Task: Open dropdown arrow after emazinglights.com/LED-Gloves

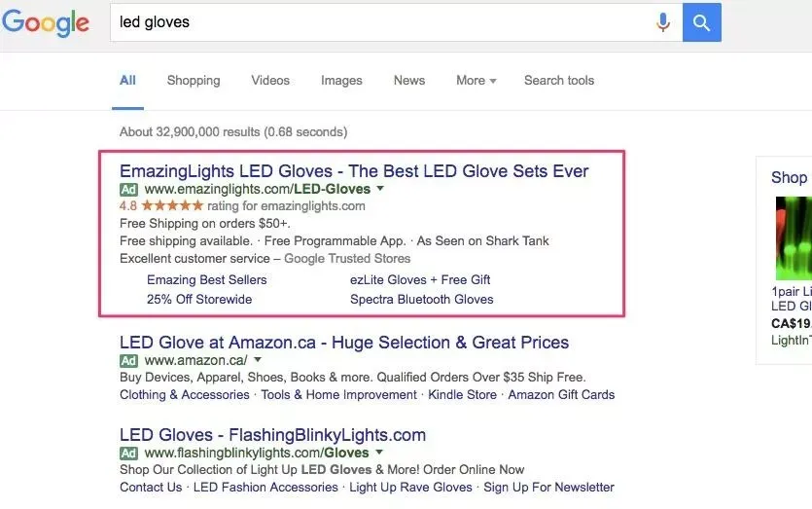Action: 380,188
